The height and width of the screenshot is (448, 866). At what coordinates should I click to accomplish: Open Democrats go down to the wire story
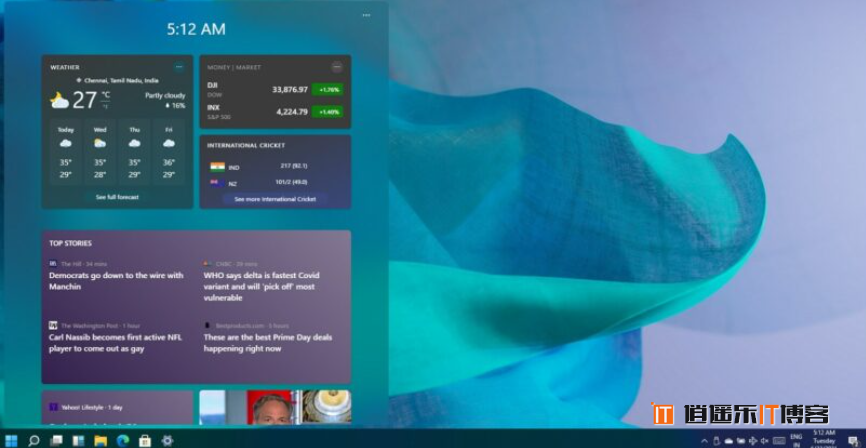(116, 281)
